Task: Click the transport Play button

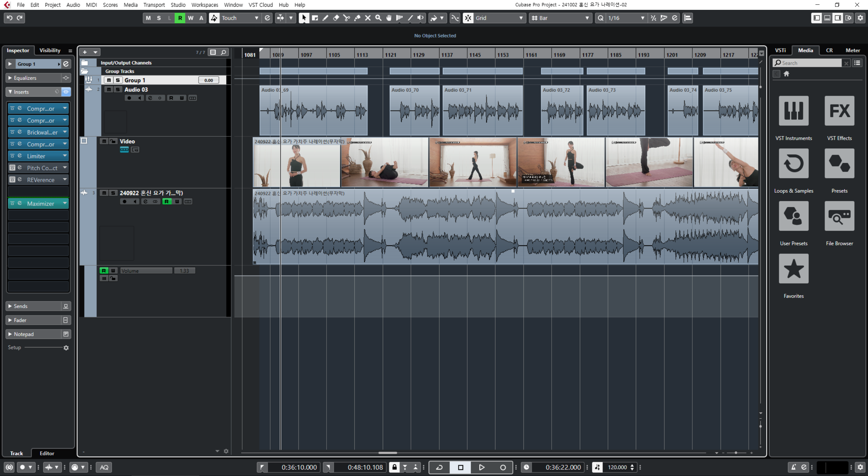Action: click(x=481, y=467)
